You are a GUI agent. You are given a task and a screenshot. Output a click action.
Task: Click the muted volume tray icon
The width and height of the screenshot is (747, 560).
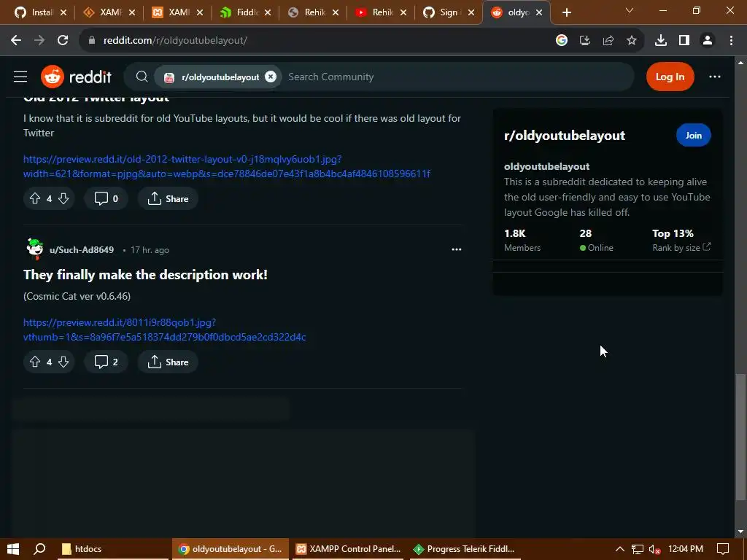click(x=654, y=548)
